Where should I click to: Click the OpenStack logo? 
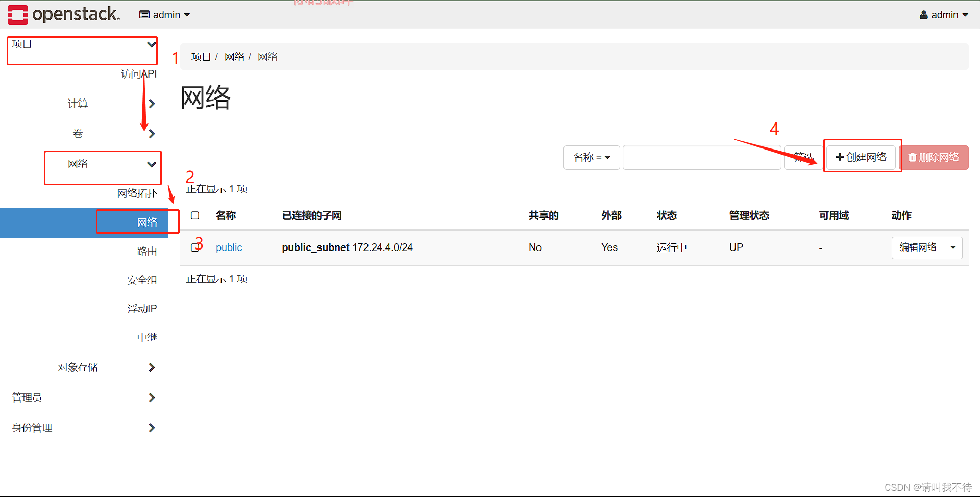pyautogui.click(x=64, y=15)
